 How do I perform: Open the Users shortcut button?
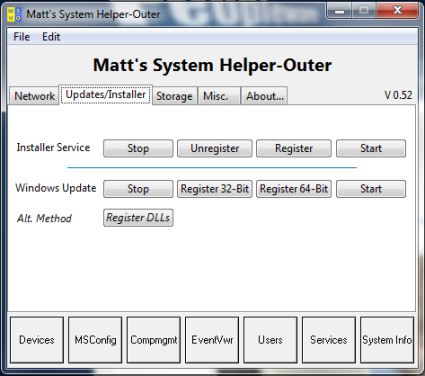pos(270,340)
